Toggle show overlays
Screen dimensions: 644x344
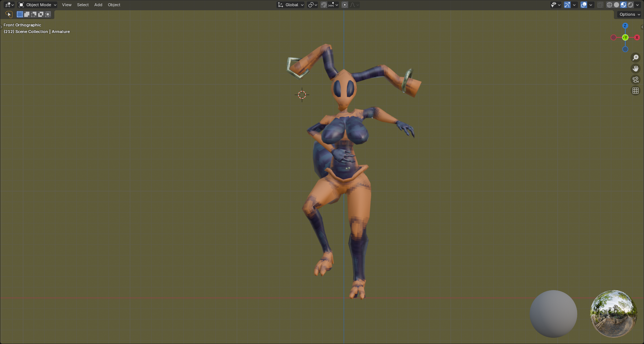(584, 5)
